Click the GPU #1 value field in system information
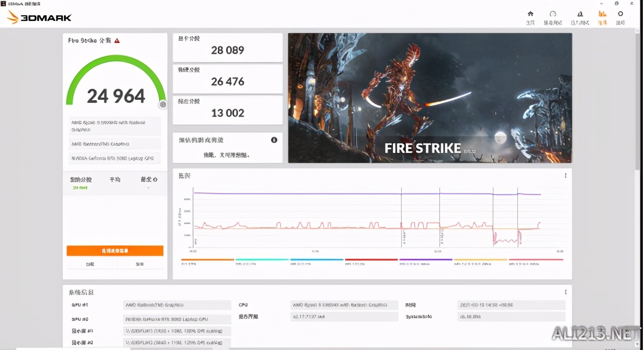The width and height of the screenshot is (644, 350). click(x=177, y=305)
